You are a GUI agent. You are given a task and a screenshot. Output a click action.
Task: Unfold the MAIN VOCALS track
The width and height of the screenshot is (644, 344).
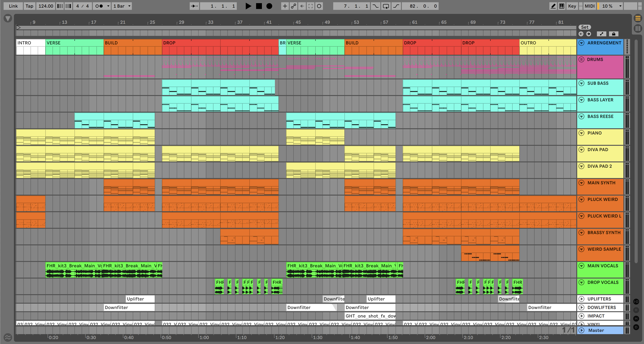(581, 266)
